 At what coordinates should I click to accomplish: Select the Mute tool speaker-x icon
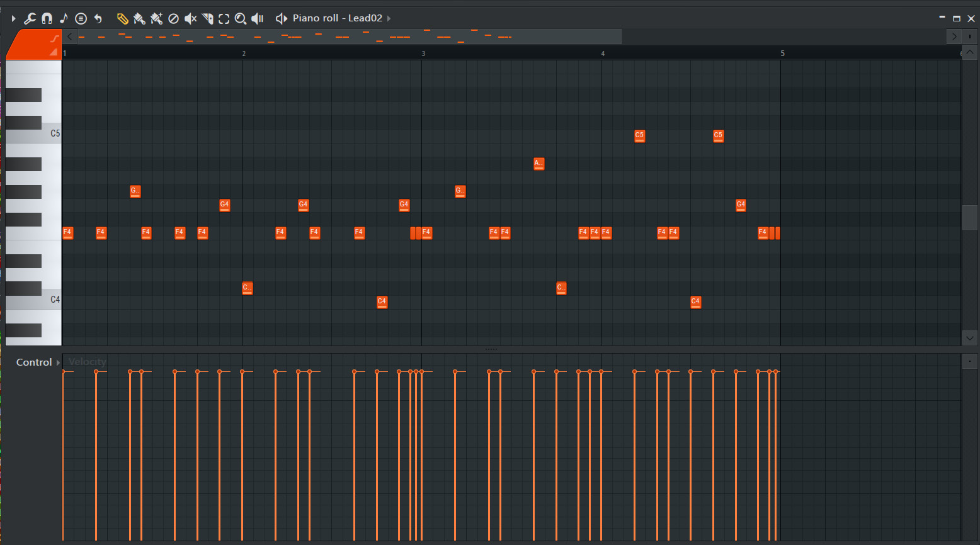pos(190,19)
